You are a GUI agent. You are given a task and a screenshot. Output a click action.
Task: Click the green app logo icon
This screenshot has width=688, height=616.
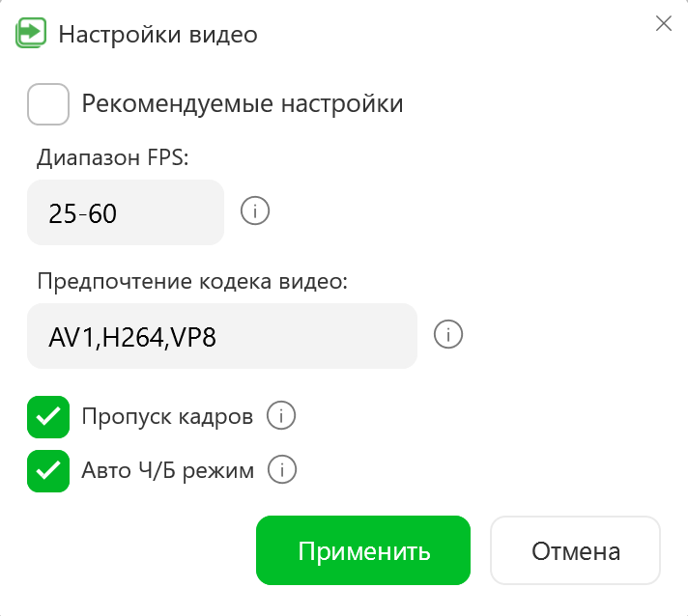coord(31,32)
